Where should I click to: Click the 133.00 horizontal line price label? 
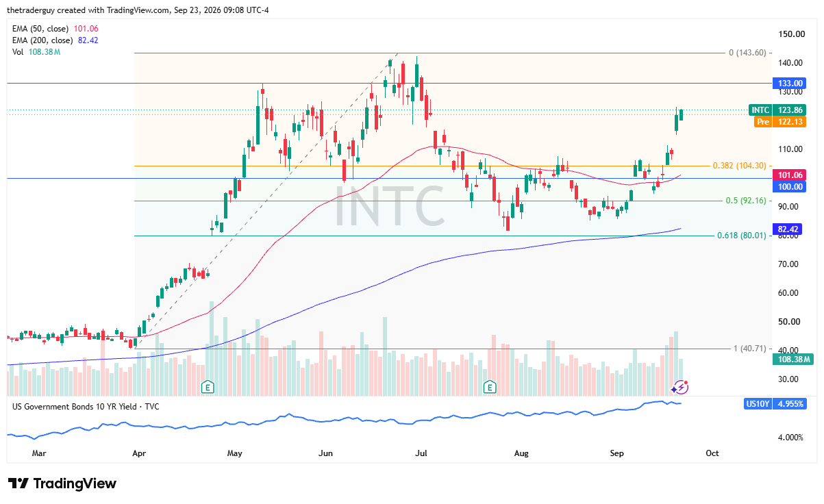(790, 83)
